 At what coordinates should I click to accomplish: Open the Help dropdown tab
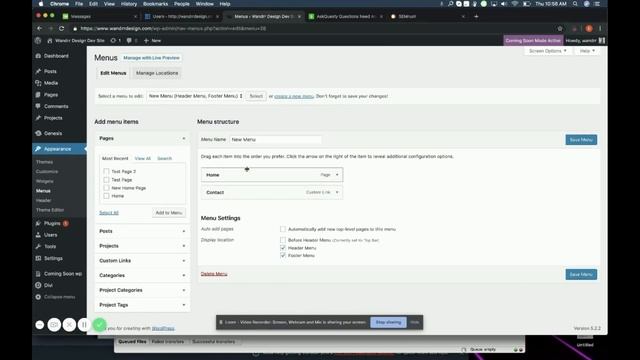tap(587, 51)
